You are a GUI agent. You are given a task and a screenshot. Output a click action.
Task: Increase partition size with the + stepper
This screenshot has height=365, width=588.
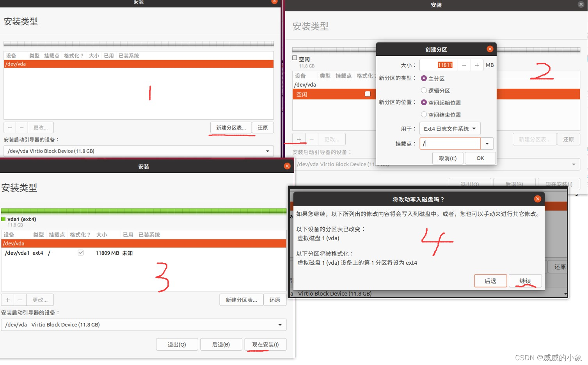(476, 65)
